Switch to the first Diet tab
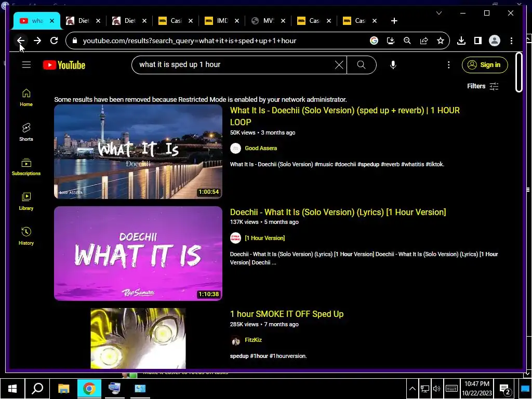This screenshot has height=399, width=532. tap(84, 21)
